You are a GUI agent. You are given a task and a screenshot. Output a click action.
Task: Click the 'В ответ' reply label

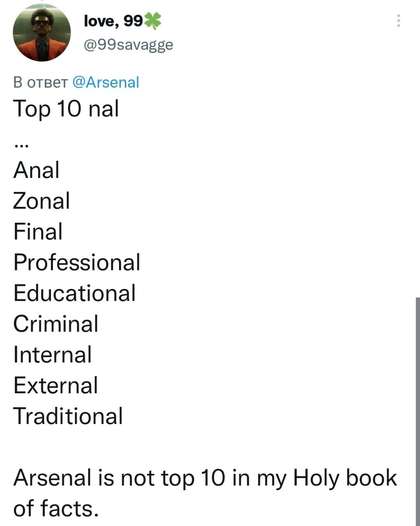point(40,82)
